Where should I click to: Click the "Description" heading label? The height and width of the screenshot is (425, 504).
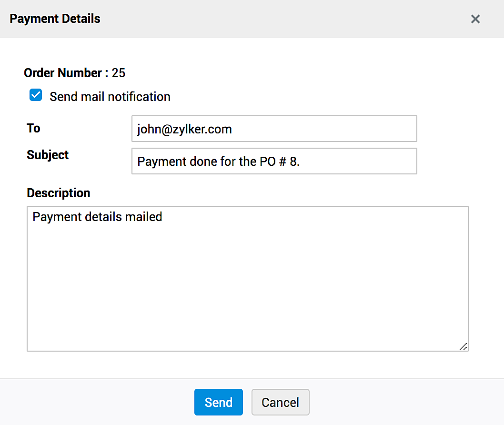58,193
